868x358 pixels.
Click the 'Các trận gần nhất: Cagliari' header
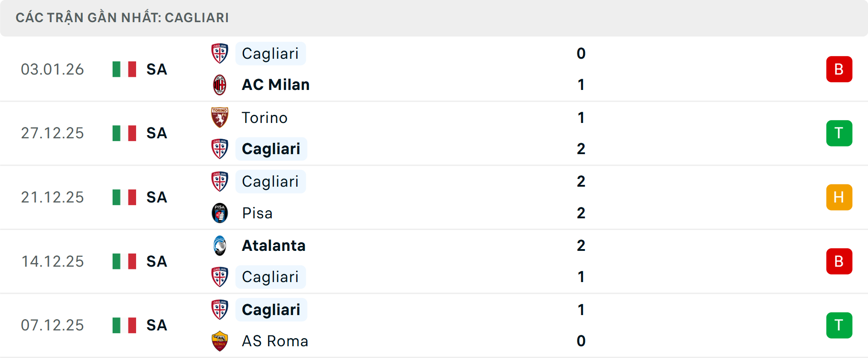click(122, 18)
